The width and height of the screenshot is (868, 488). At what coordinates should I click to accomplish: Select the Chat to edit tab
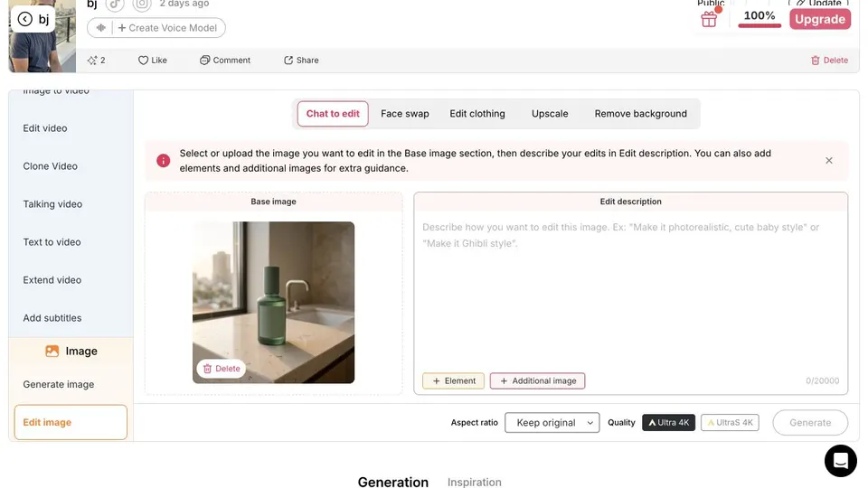(x=333, y=114)
